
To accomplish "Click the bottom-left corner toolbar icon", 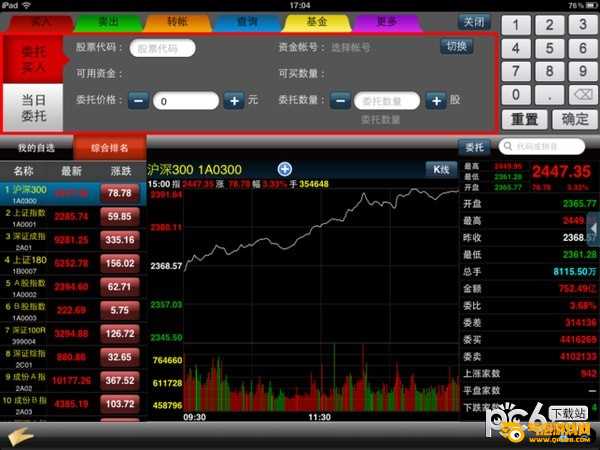I will [18, 437].
